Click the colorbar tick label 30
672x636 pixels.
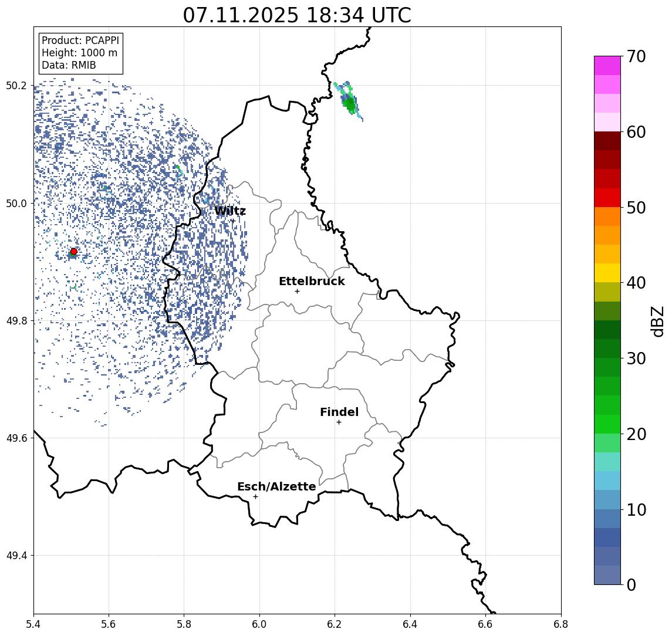pos(636,358)
